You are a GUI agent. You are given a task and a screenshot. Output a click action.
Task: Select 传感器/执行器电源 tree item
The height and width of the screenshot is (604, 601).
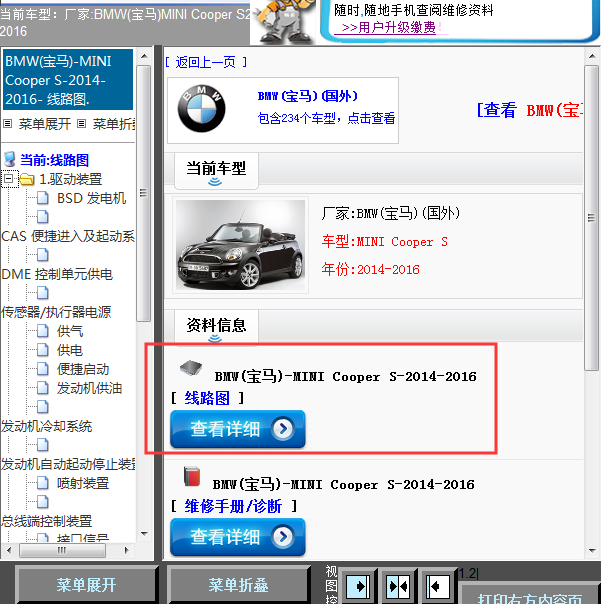(56, 312)
